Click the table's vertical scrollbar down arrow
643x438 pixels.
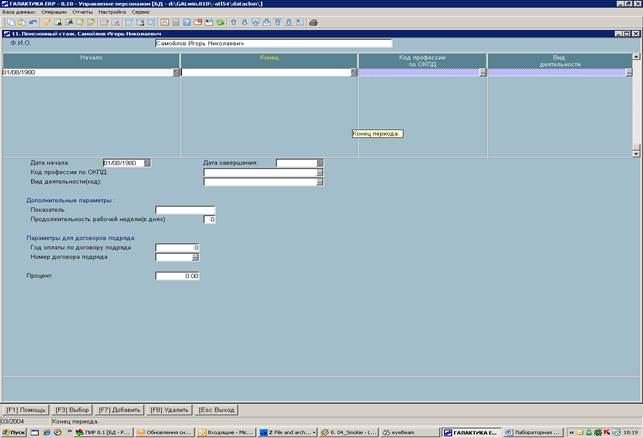coord(636,153)
